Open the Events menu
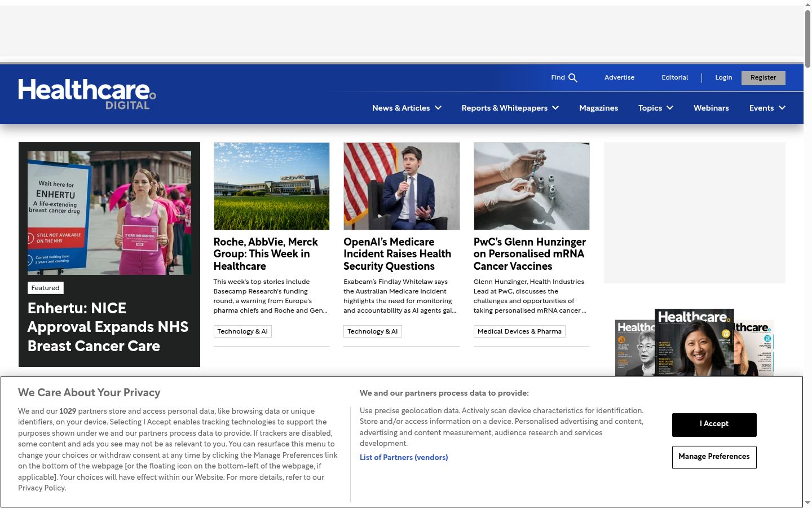Screen dimensions: 812x508 point(761,108)
